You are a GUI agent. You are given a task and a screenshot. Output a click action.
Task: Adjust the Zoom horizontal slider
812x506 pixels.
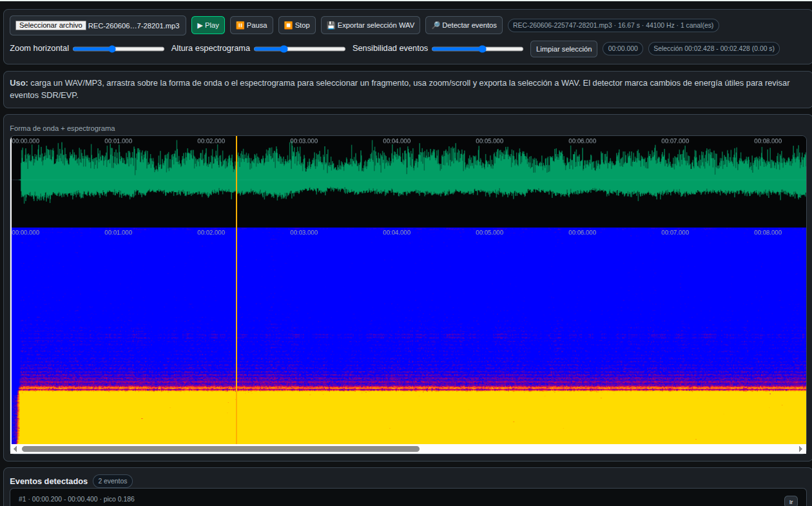119,48
